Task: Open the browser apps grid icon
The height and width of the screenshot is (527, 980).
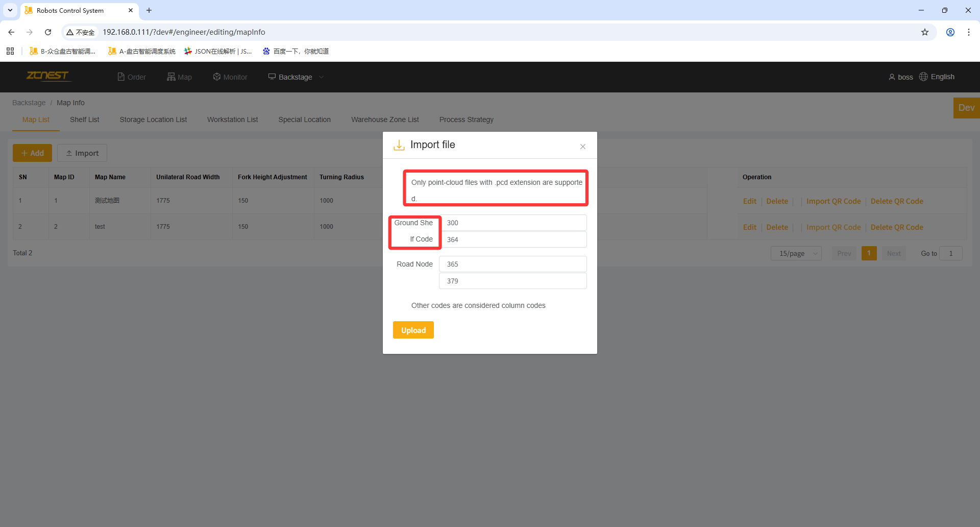Action: (10, 51)
